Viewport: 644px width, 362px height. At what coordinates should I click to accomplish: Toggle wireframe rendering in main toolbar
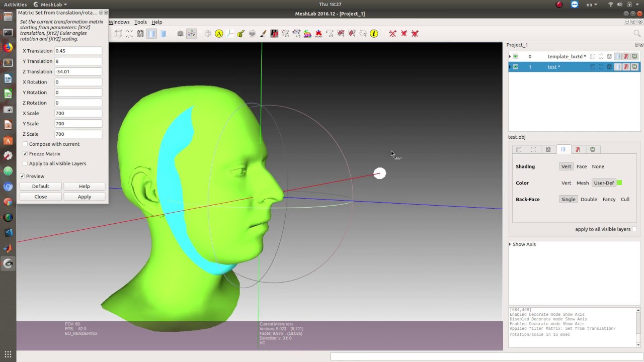[x=140, y=34]
